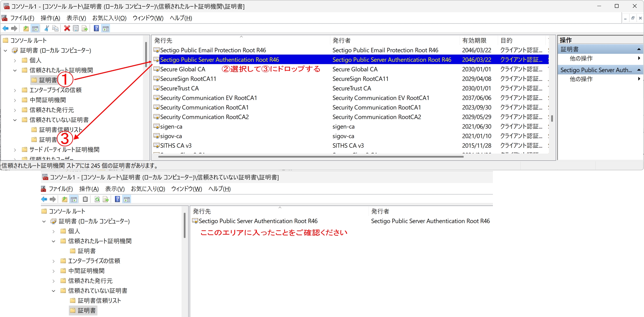
Task: Expand エンタープライズの信頼 in upper tree
Action: point(15,90)
